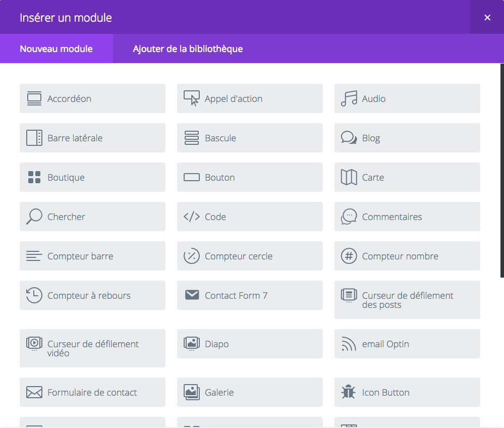This screenshot has width=504, height=428.
Task: Add the Galerie module
Action: (250, 392)
